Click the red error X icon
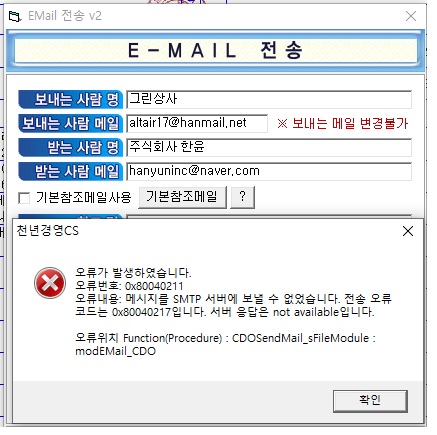437x435 pixels. (x=50, y=283)
